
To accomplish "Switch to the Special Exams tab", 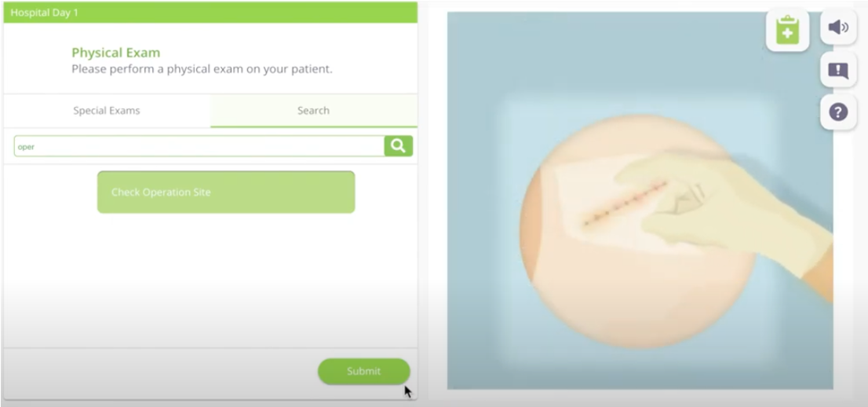I will pos(107,110).
